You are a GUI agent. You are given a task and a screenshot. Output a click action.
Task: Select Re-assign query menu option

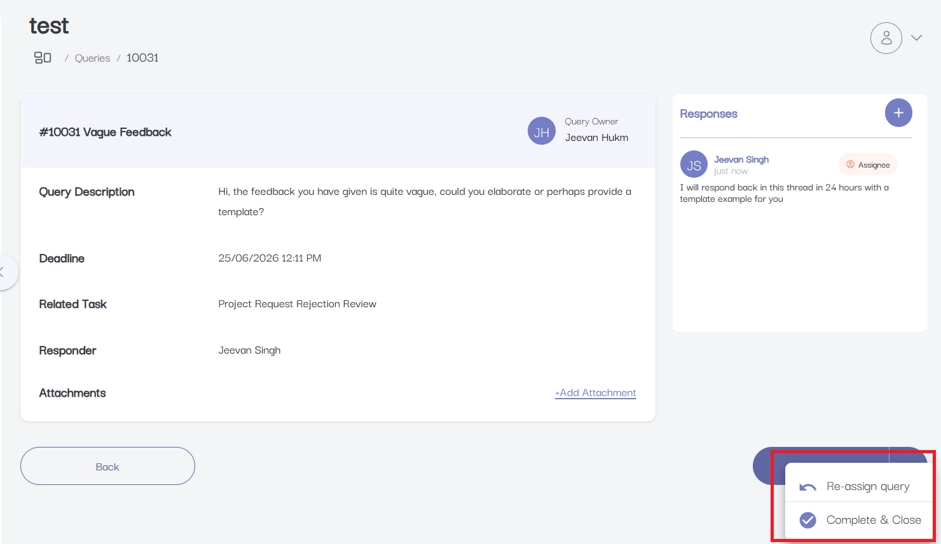[858, 486]
